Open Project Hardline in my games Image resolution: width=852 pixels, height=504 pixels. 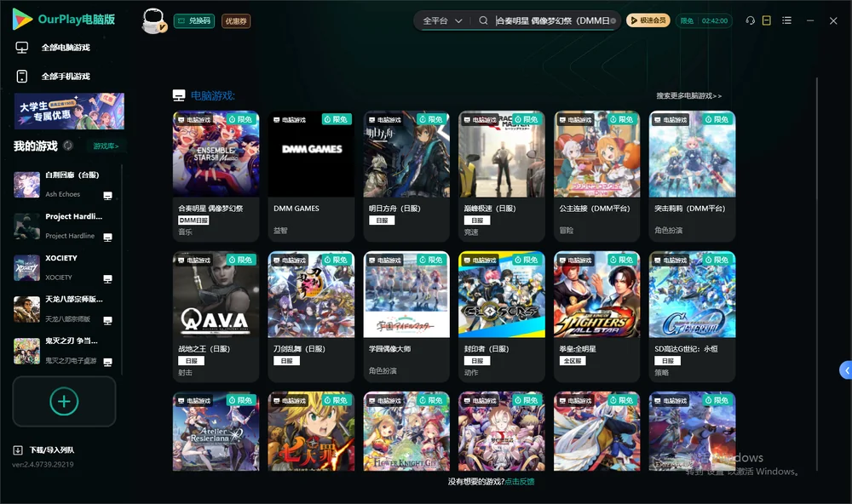tap(62, 226)
